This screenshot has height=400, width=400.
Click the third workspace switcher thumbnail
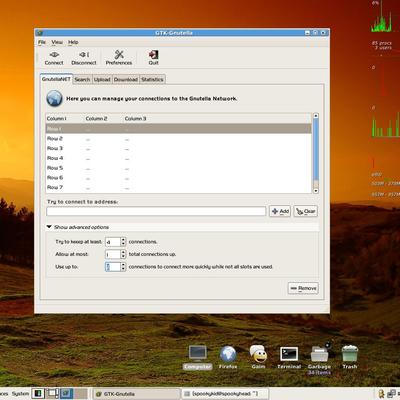pos(66,394)
